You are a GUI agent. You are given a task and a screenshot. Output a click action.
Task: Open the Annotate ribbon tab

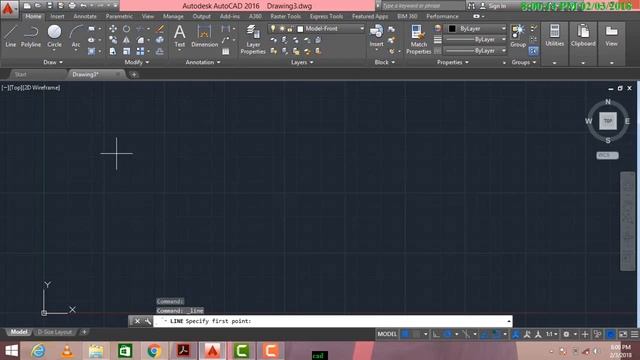85,16
